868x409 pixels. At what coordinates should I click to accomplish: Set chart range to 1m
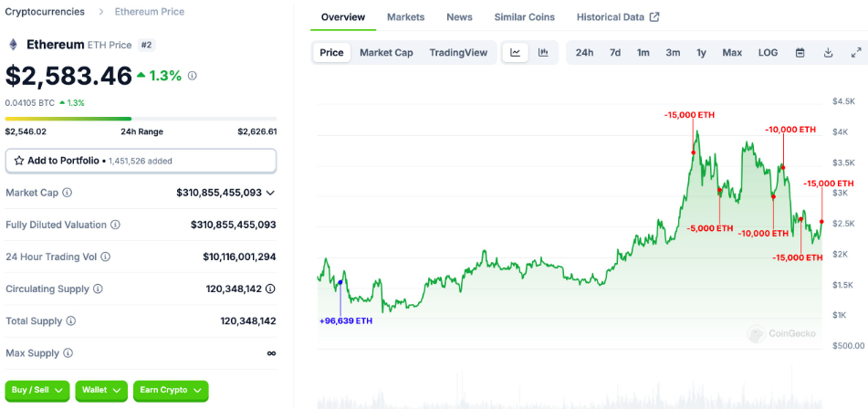coord(643,53)
